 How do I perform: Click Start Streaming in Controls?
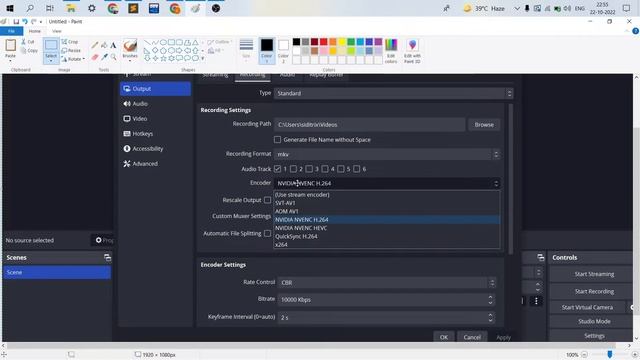tap(594, 274)
